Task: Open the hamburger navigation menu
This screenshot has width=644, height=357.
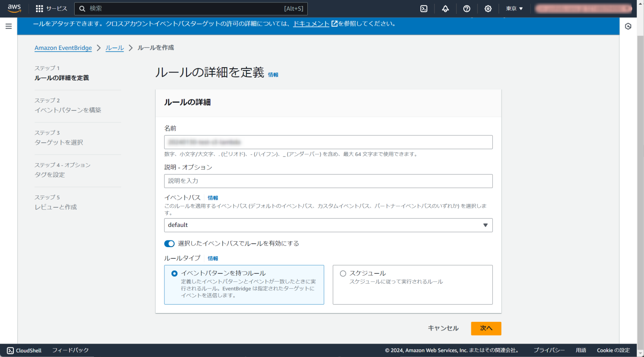Action: (8, 26)
